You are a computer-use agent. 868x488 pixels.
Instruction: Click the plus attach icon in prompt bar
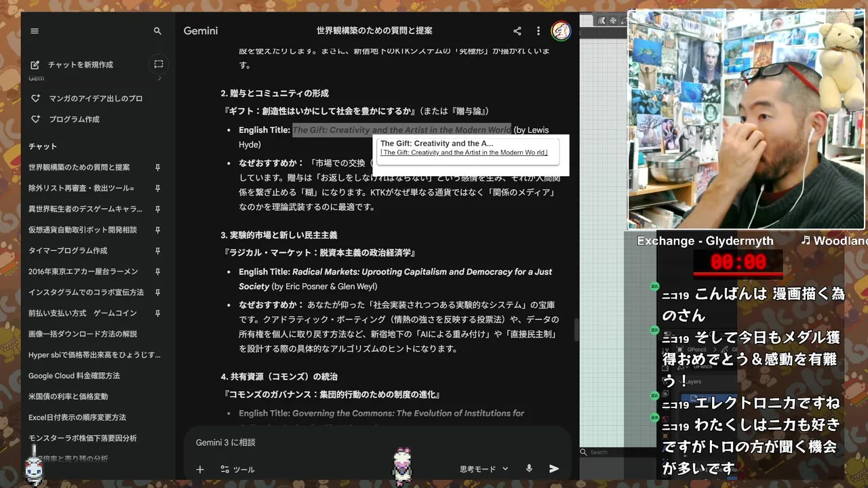coord(200,469)
